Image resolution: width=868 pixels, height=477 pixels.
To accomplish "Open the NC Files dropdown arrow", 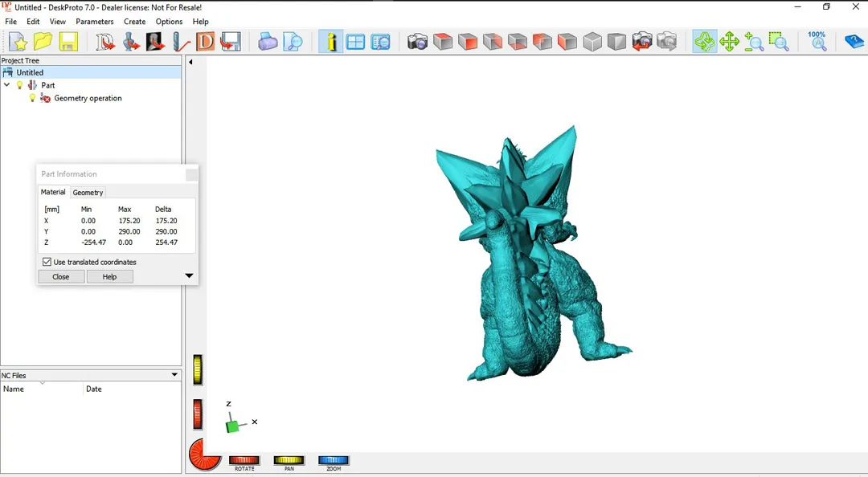I will point(174,375).
